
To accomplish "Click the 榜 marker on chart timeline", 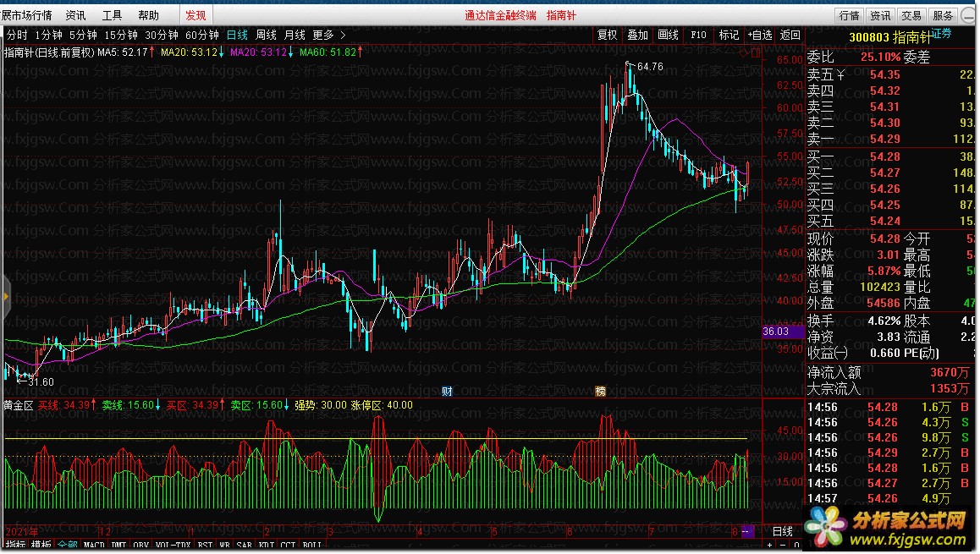I will 600,392.
